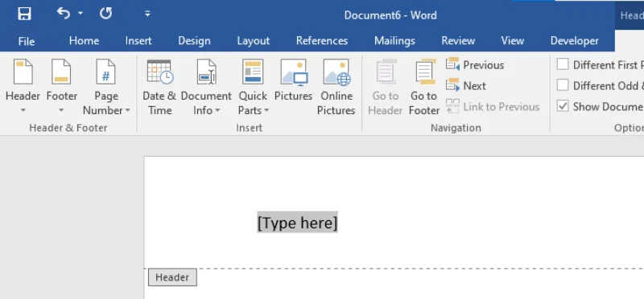Expand the Page Number dropdown
Screen dimensions: 644x299
click(x=128, y=110)
